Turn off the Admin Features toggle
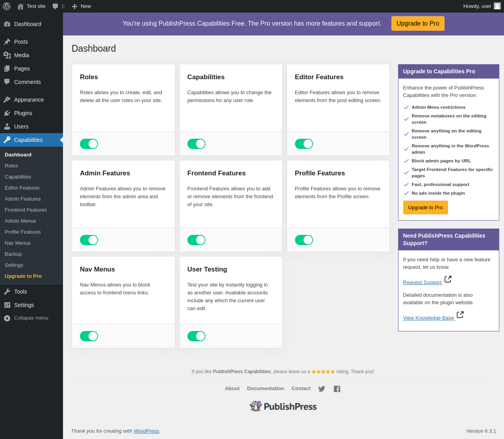Image resolution: width=504 pixels, height=439 pixels. tap(89, 240)
